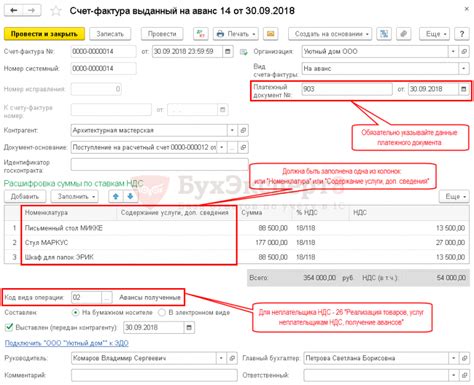Open the document structure icon in toolbar

384,34
